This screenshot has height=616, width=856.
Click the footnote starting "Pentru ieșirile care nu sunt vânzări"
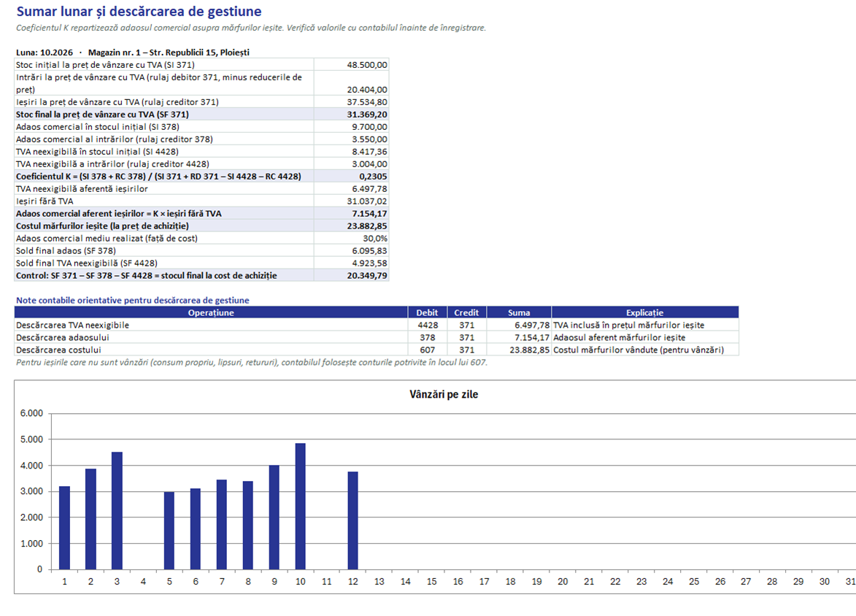tap(252, 363)
